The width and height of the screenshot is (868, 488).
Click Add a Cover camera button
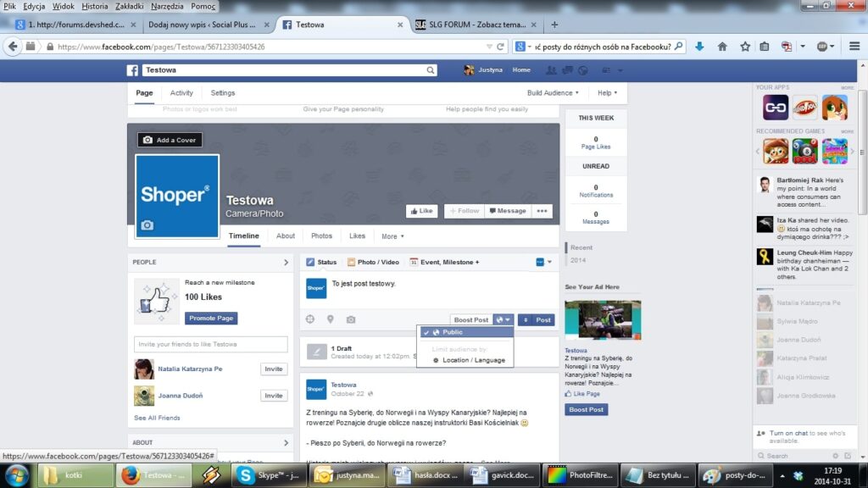[170, 140]
